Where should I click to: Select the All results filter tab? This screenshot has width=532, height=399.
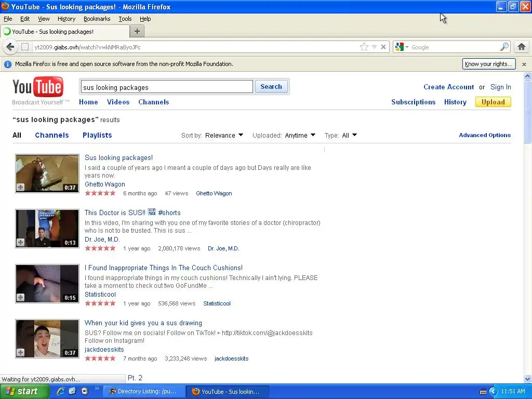pyautogui.click(x=17, y=135)
